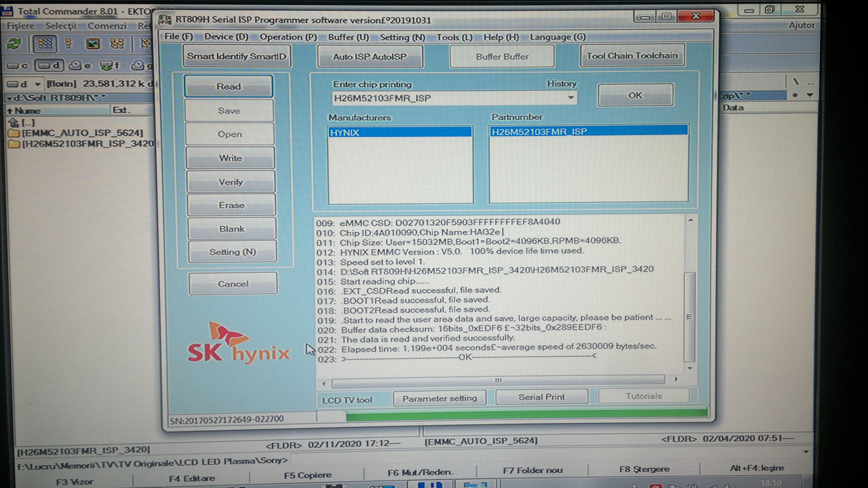868x488 pixels.
Task: Open the Buffer (U) menu
Action: coord(349,37)
